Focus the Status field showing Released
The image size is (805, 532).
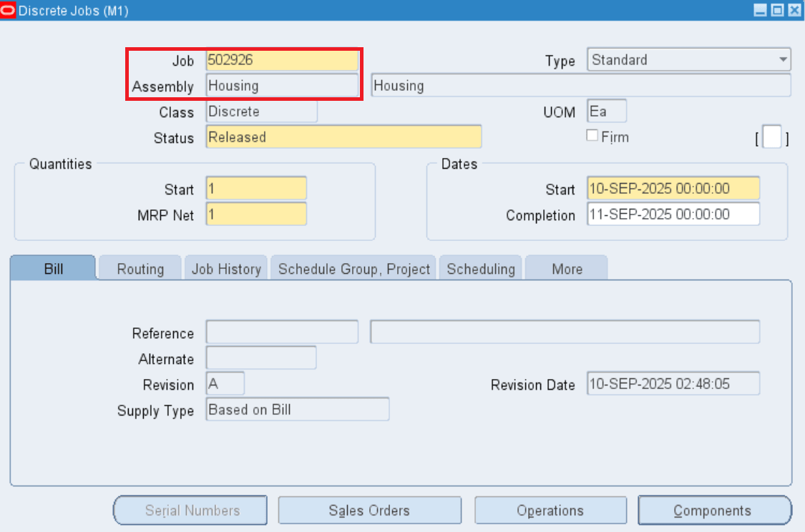343,137
